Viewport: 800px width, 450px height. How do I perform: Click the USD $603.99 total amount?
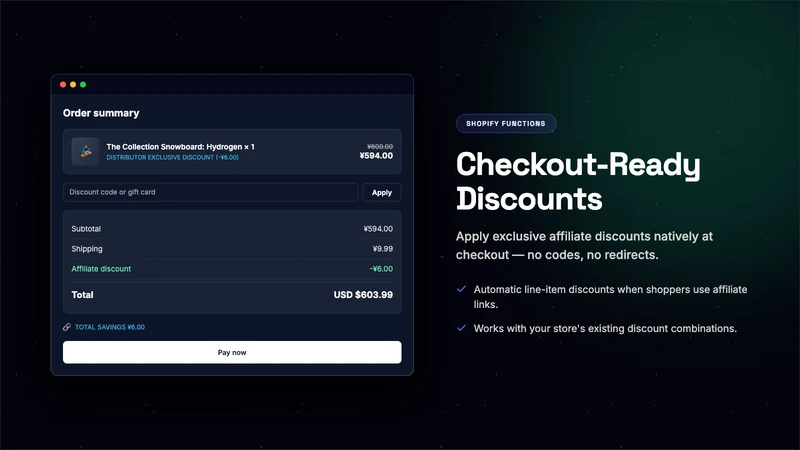(363, 295)
